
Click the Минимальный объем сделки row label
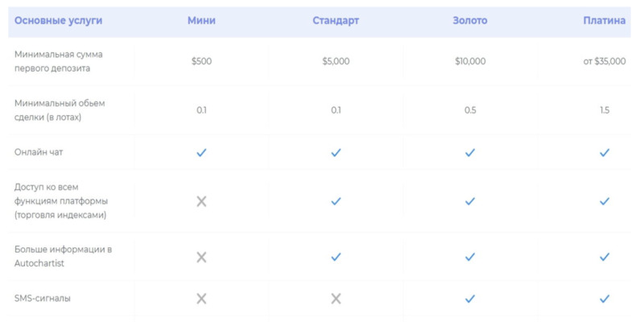coord(60,110)
